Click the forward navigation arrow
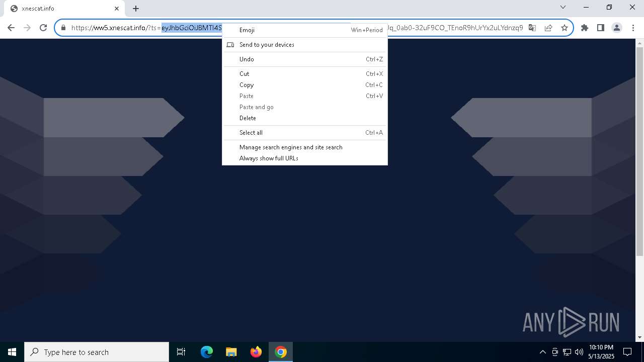Viewport: 644px width, 362px height. tap(27, 28)
